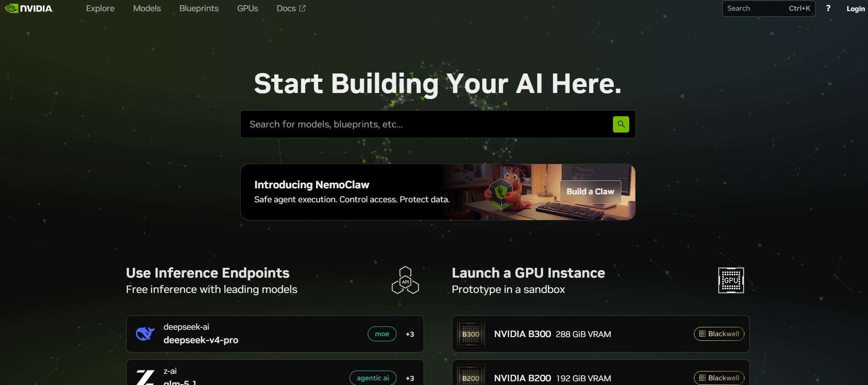Select the moe tag
This screenshot has height=385, width=868.
coord(382,334)
